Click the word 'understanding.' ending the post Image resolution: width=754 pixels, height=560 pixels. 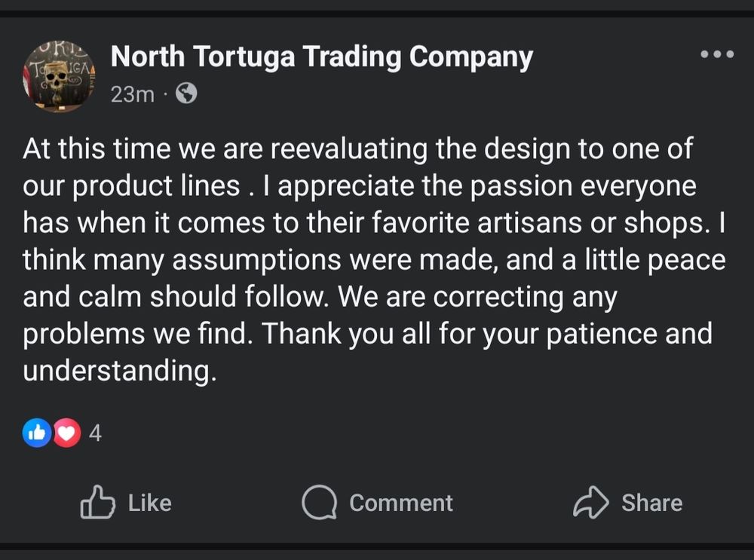[x=120, y=371]
